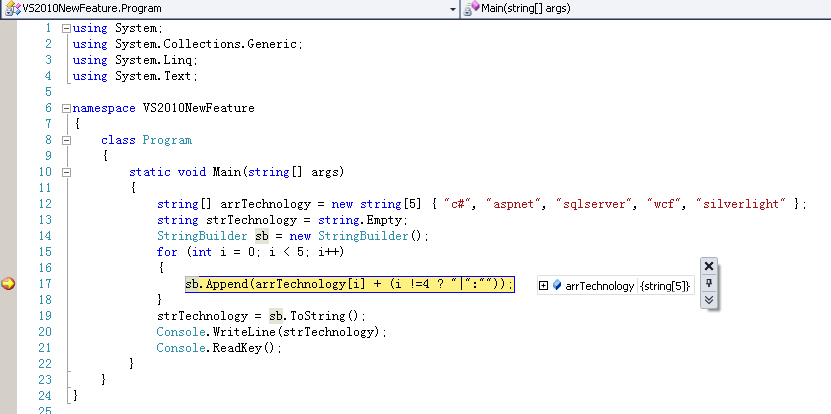Expand DataTip comments with double-chevron icon
Screen dimensions: 831x414
coord(709,300)
